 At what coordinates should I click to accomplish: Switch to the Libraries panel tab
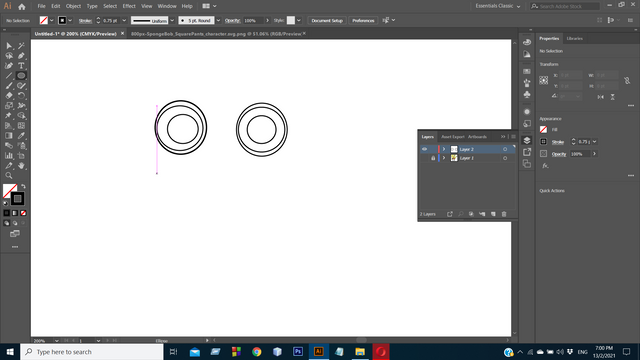tap(574, 38)
